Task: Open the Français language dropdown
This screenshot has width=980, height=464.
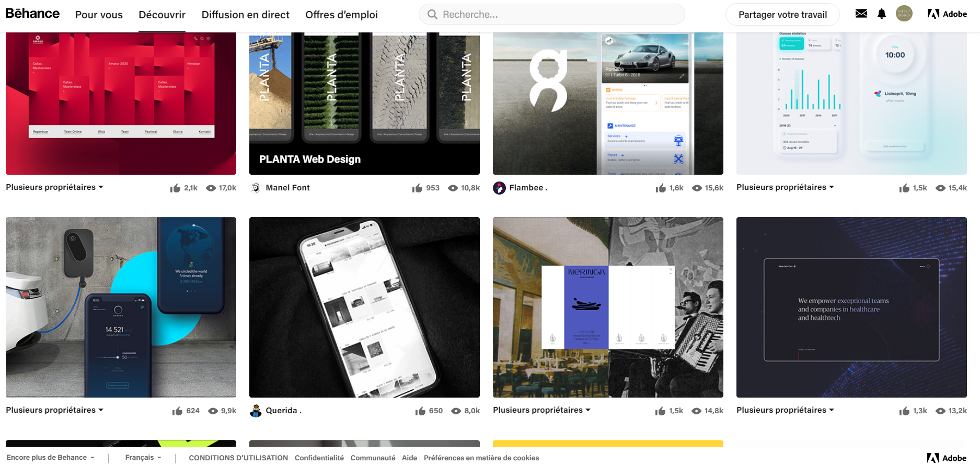Action: [143, 457]
